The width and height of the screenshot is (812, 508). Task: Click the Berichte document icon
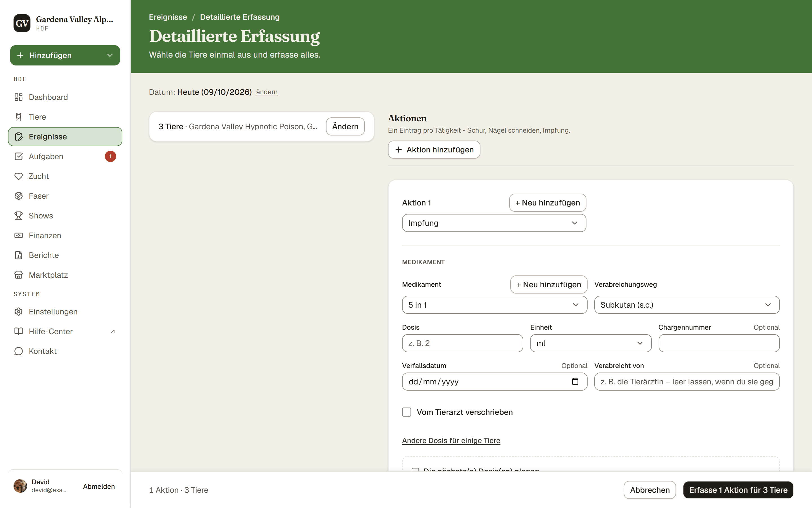click(x=18, y=255)
